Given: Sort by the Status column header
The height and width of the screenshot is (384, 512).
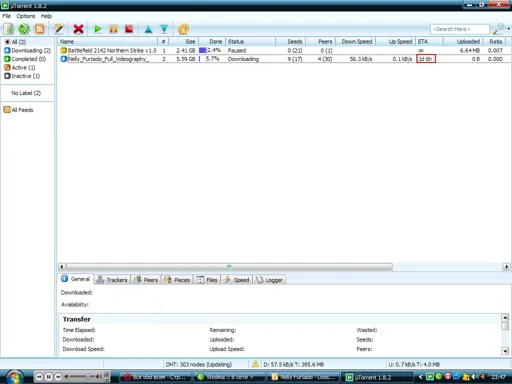Looking at the screenshot, I should [x=250, y=42].
